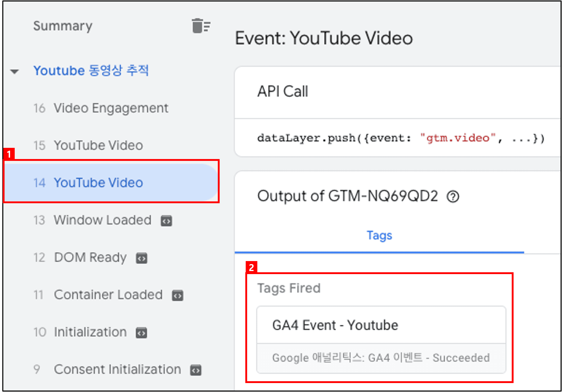Click the Event: YouTube Video heading
Viewport: 562px width, 392px height.
click(x=324, y=38)
